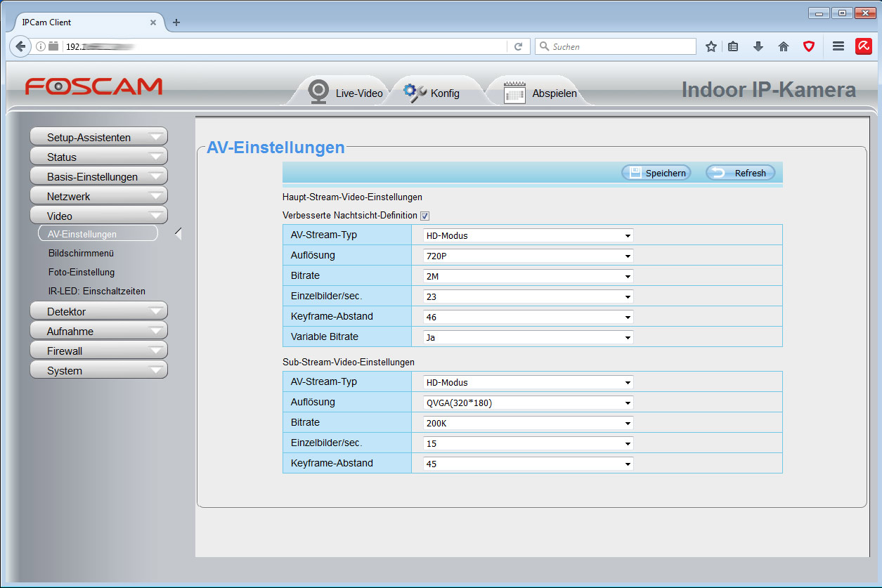Expand the Netzwerk sidebar section
Image resolution: width=882 pixels, height=588 pixels.
pos(98,197)
